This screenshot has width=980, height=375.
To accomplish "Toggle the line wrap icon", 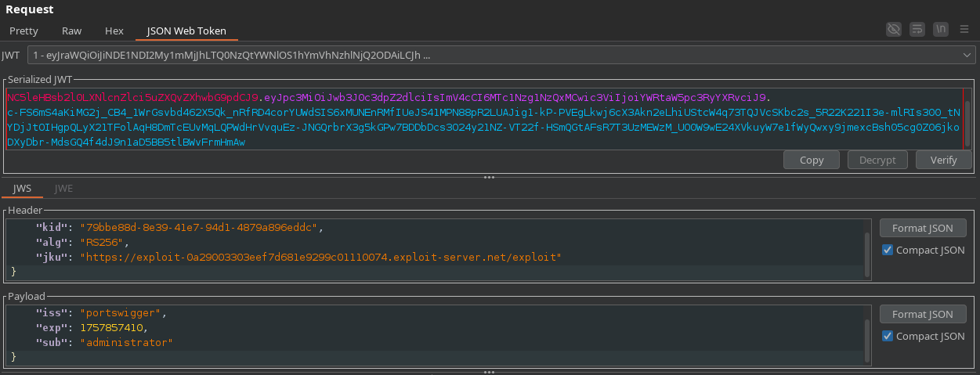I will click(x=917, y=30).
